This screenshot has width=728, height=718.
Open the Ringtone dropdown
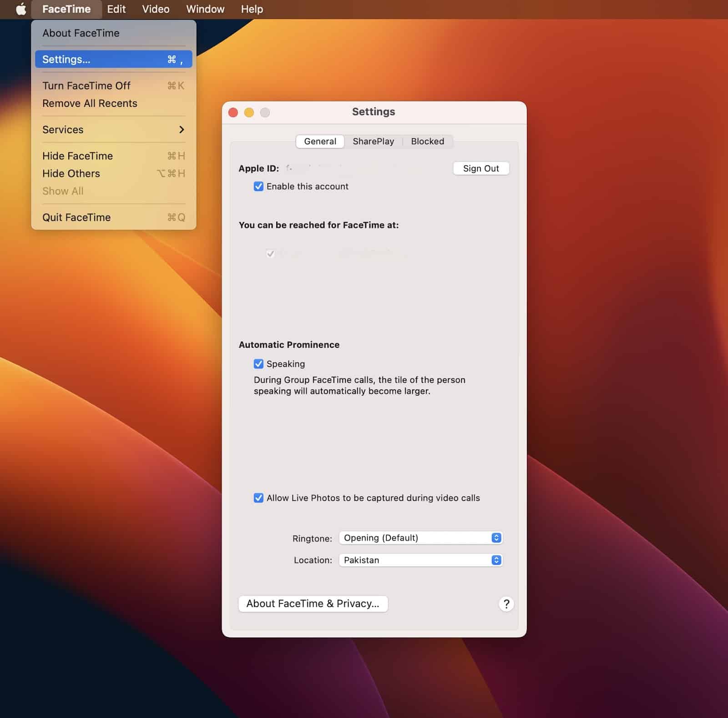pos(420,538)
